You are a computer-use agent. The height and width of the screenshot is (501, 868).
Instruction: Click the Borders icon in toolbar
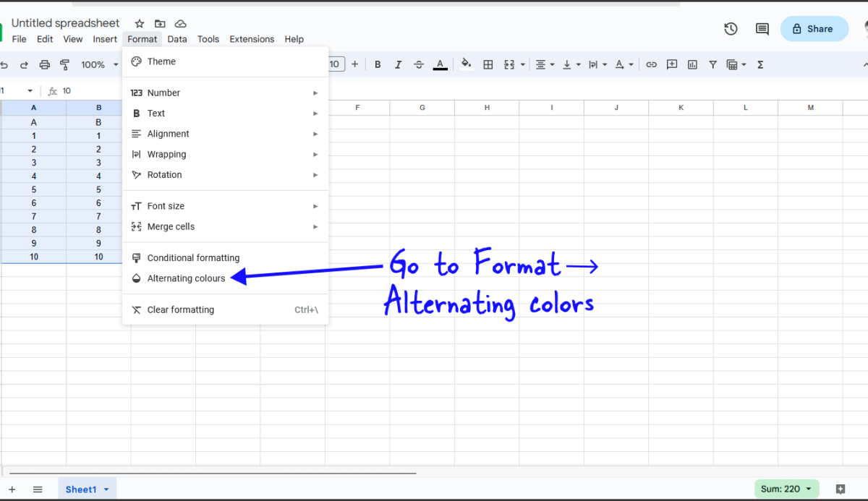pos(488,64)
